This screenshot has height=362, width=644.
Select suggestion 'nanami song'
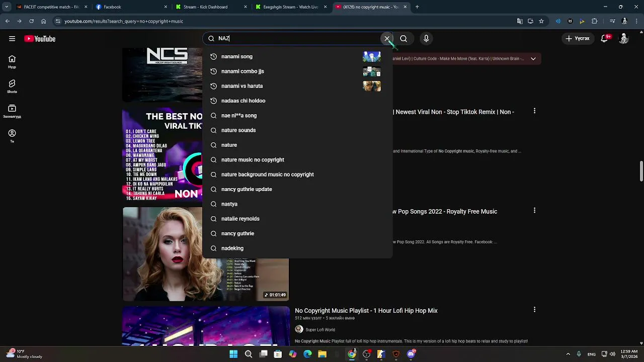click(x=297, y=56)
